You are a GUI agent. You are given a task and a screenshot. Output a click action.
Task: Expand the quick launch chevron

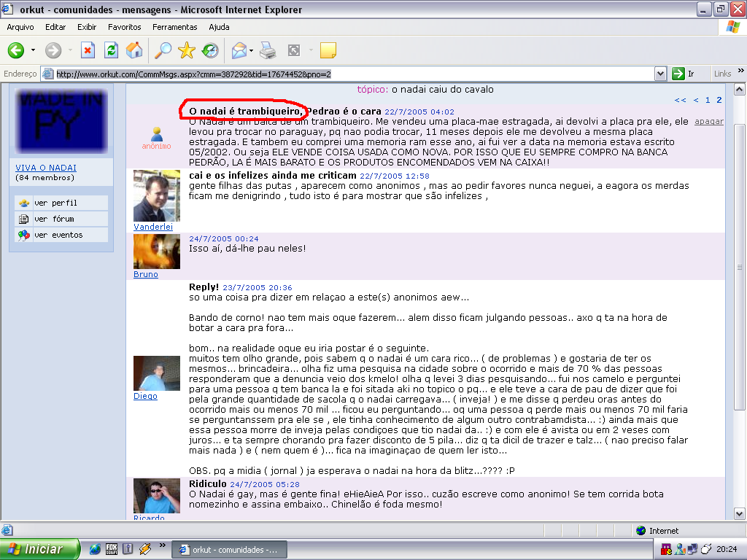click(x=163, y=545)
